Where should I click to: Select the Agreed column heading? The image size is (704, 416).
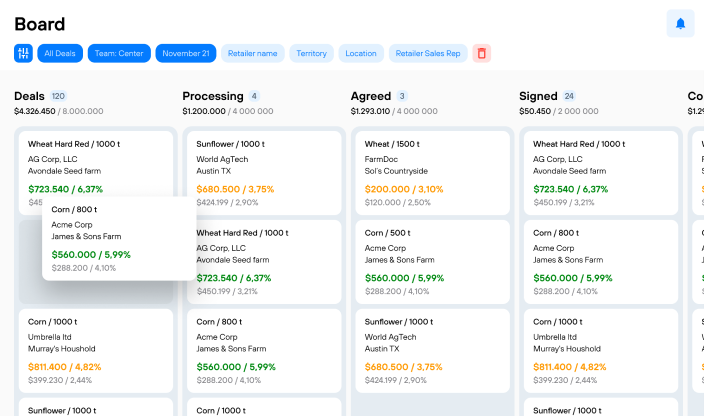coord(371,96)
